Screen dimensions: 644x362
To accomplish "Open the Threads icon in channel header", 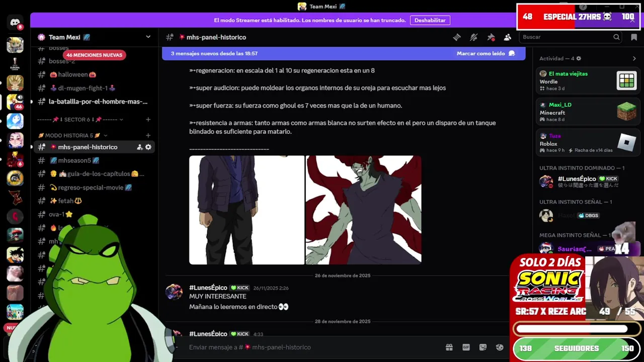I will 457,37.
